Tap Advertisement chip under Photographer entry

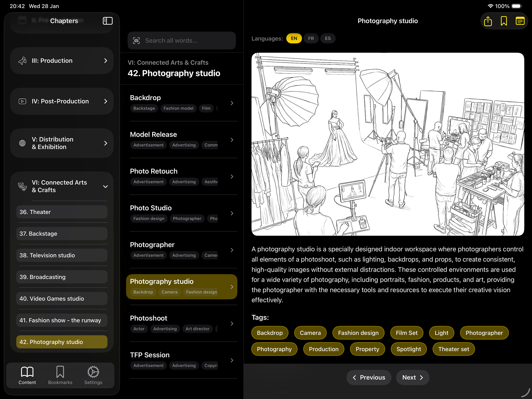148,255
